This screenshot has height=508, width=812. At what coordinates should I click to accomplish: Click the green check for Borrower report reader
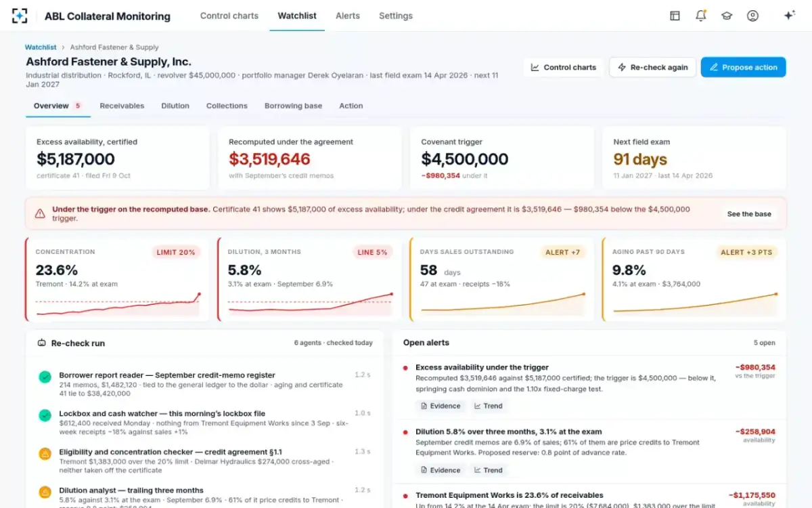coord(45,377)
